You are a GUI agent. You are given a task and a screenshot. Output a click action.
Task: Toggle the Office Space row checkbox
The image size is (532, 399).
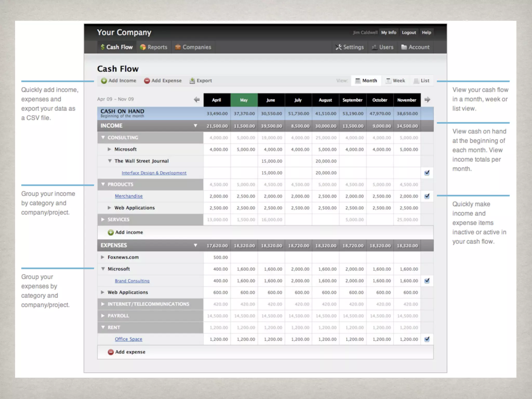(x=427, y=339)
